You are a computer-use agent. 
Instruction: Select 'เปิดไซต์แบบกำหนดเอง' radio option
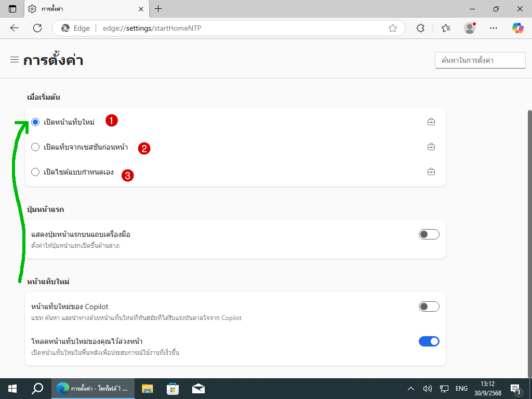coord(35,172)
